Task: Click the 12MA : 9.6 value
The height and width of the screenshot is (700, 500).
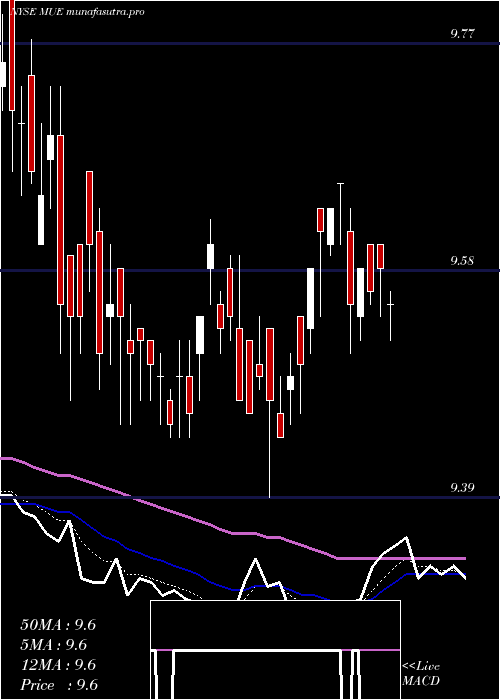Action: click(x=58, y=665)
